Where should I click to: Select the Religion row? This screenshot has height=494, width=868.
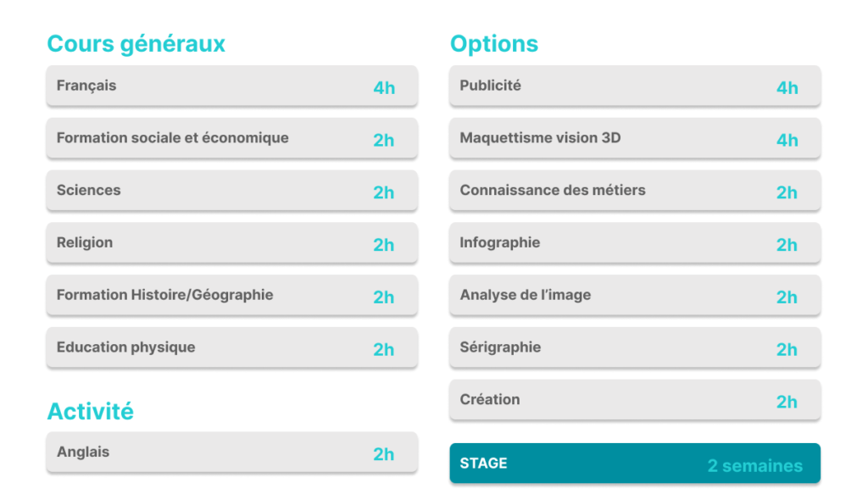pyautogui.click(x=232, y=243)
